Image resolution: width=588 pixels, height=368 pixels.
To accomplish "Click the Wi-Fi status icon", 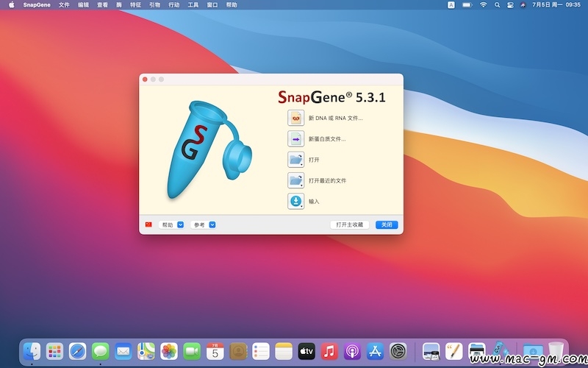I will click(x=484, y=5).
